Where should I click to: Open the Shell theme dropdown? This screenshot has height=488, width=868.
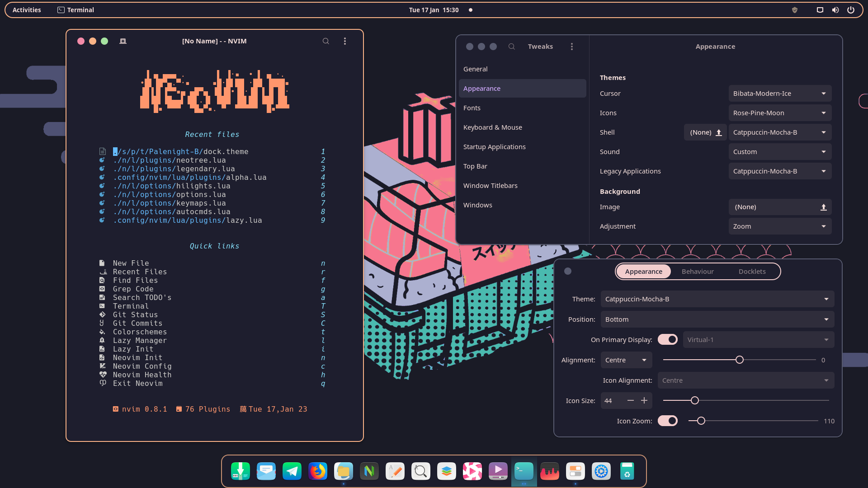coord(780,132)
